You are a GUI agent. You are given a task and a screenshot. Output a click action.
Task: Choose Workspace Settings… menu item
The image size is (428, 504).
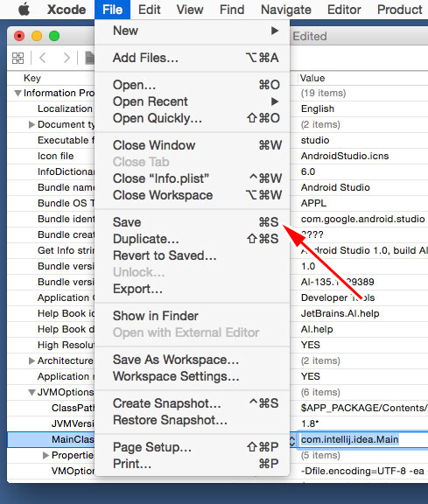(x=193, y=376)
